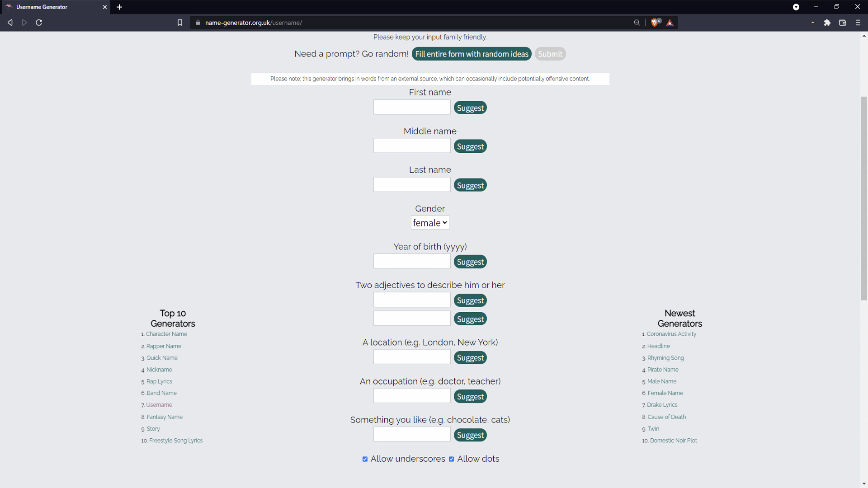Screen dimensions: 868x488
Task: Open the Freestyle Song Lyrics link
Action: tap(176, 441)
